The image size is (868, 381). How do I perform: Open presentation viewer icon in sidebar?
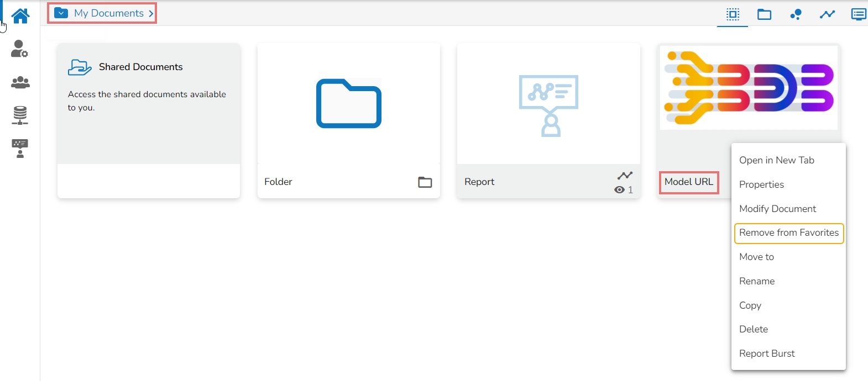(x=20, y=149)
